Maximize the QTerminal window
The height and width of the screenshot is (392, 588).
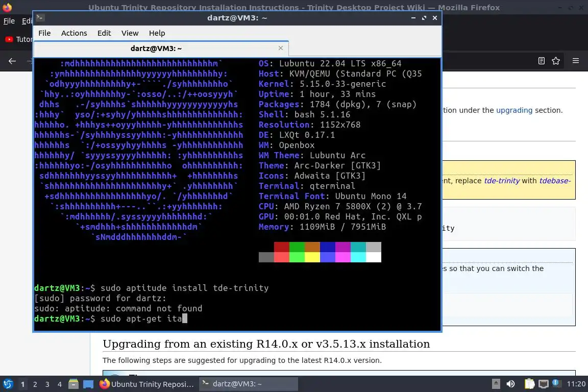pyautogui.click(x=424, y=18)
